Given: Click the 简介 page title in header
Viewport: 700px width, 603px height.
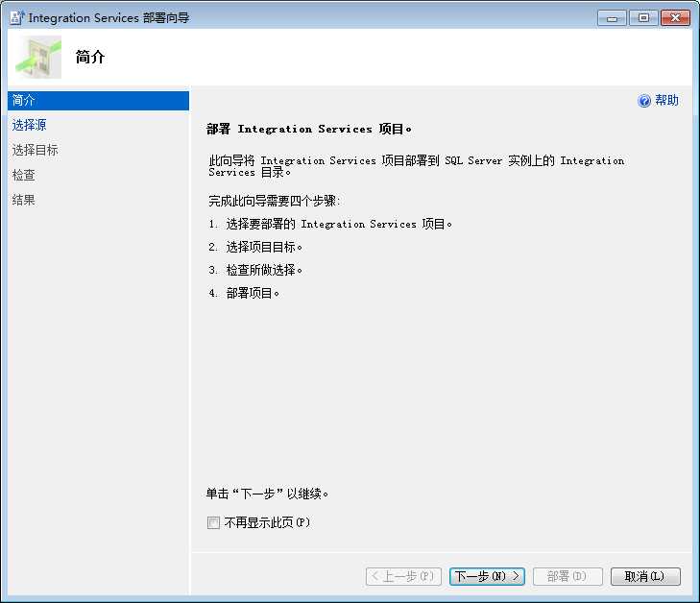Looking at the screenshot, I should pyautogui.click(x=89, y=57).
